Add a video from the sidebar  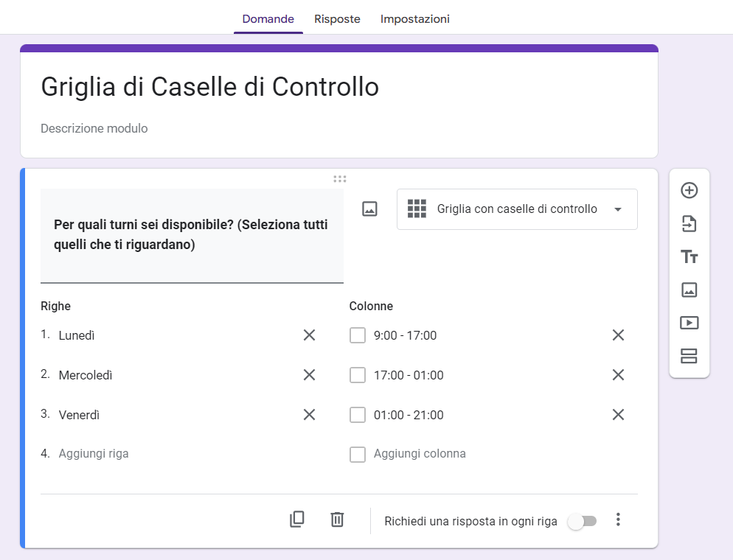click(689, 323)
